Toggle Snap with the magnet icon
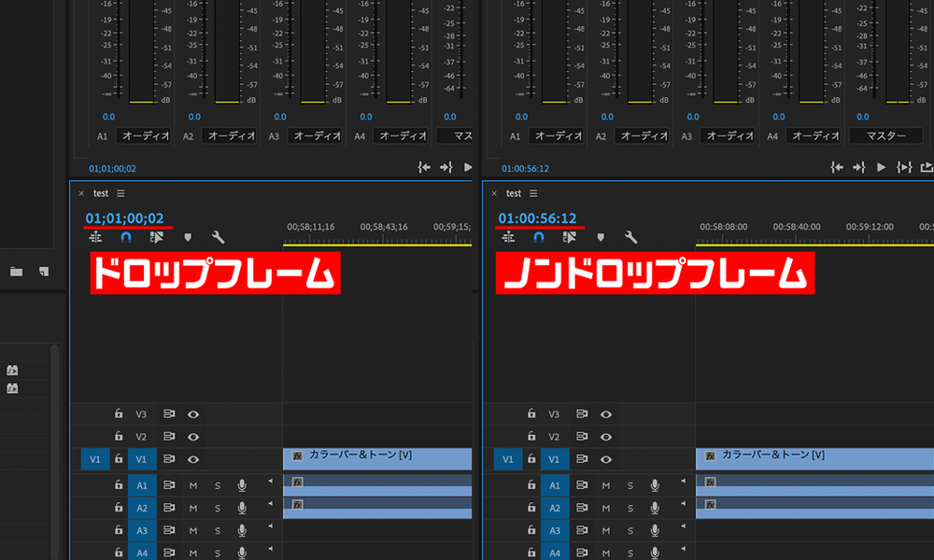This screenshot has width=934, height=560. pos(125,237)
